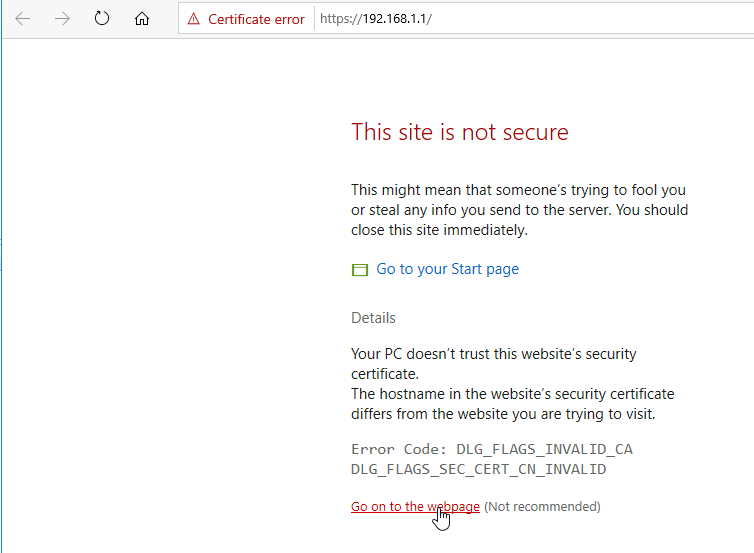Click the line ending 'trying to fool you'
Viewport: 754px width, 553px height.
click(518, 190)
